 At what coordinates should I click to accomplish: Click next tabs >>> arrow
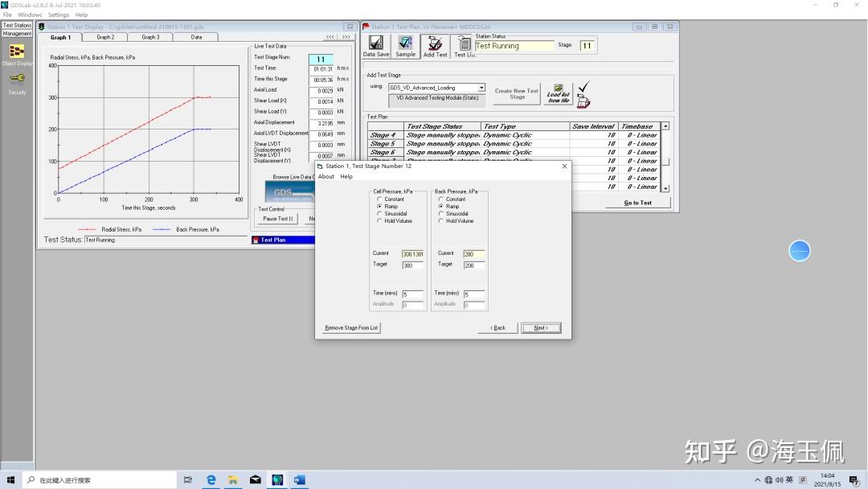point(346,36)
